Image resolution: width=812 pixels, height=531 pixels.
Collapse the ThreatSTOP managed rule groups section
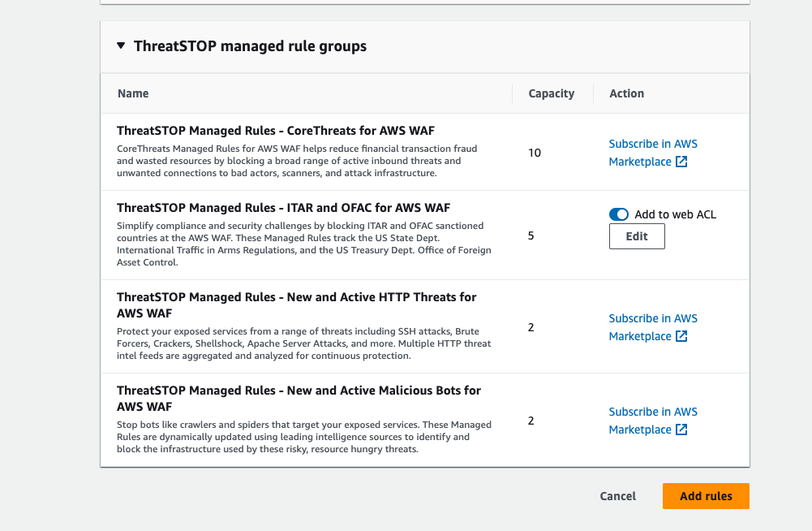(x=121, y=46)
